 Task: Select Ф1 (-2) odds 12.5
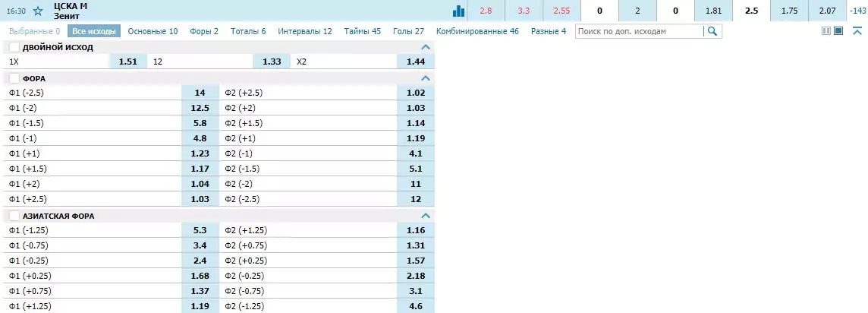coord(200,108)
